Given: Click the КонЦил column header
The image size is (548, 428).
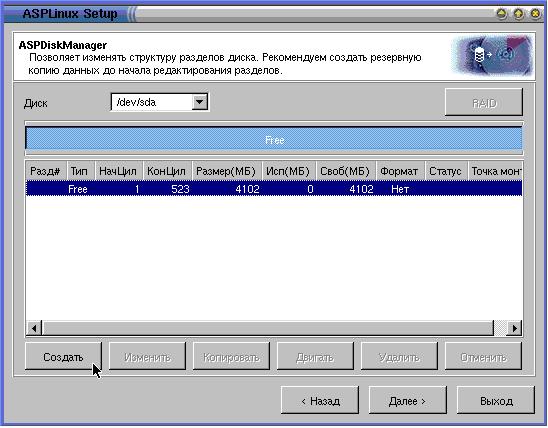Looking at the screenshot, I should click(167, 171).
